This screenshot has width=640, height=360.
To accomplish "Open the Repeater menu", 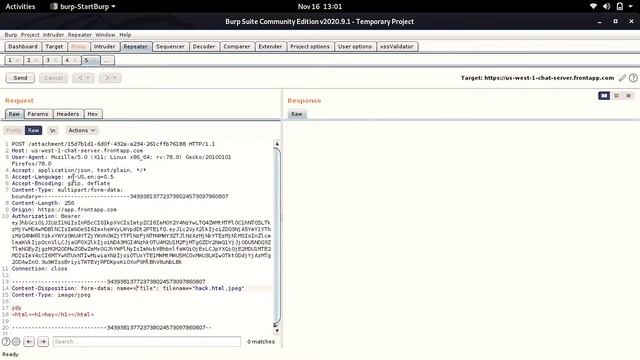I will click(80, 35).
